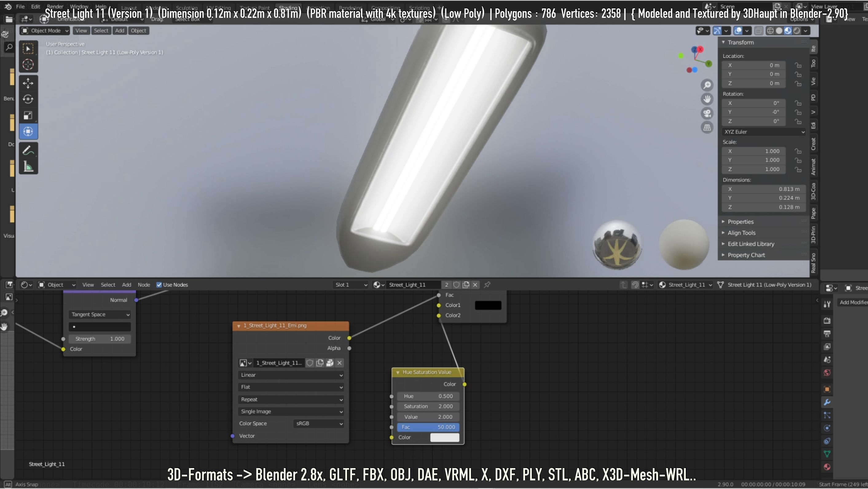Open the viewport Object menu
This screenshot has width=868, height=489.
(x=139, y=31)
